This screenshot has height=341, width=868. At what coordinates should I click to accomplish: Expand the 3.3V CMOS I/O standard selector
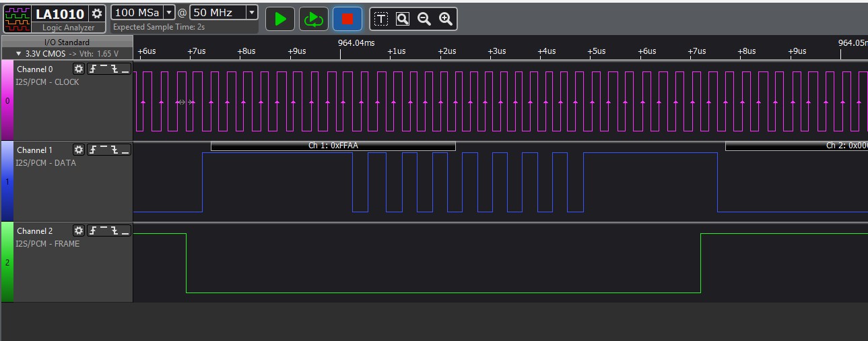tap(67, 53)
